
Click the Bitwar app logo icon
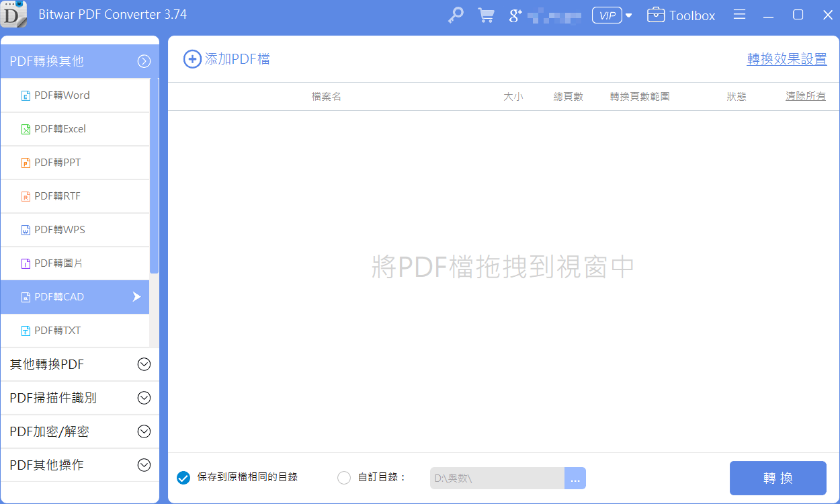pyautogui.click(x=14, y=14)
